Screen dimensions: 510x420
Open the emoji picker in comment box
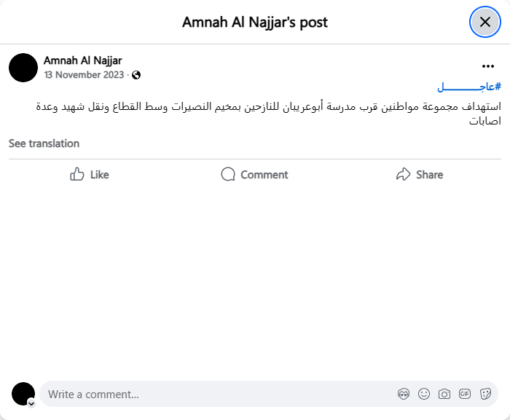424,395
